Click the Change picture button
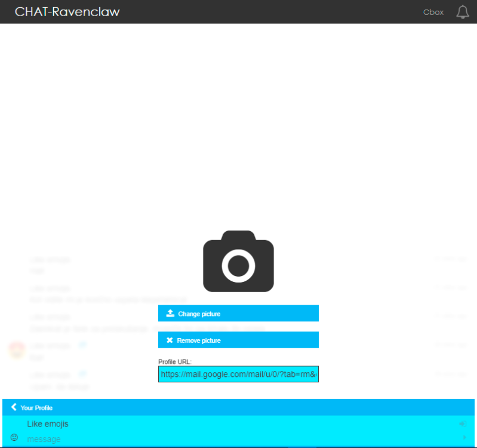Screen dimensions: 477x448 point(238,313)
